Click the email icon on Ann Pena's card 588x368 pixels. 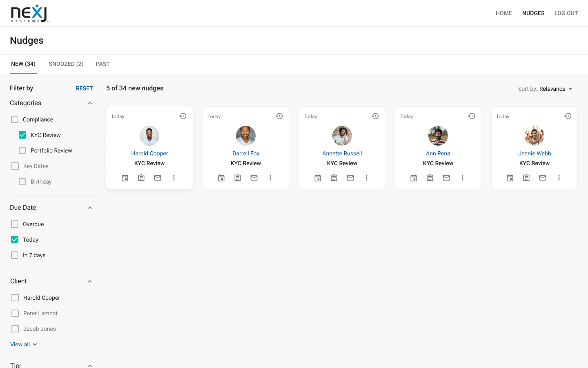click(446, 178)
